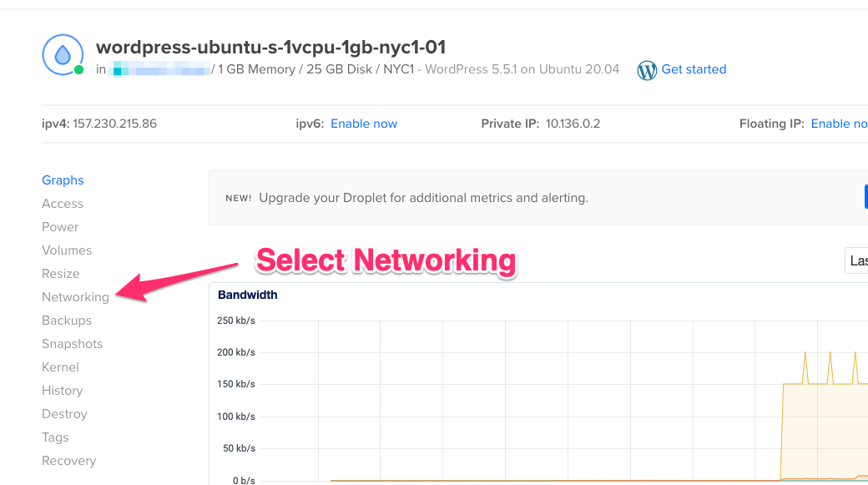
Task: Click the 150 kb/s axis label
Action: click(236, 384)
